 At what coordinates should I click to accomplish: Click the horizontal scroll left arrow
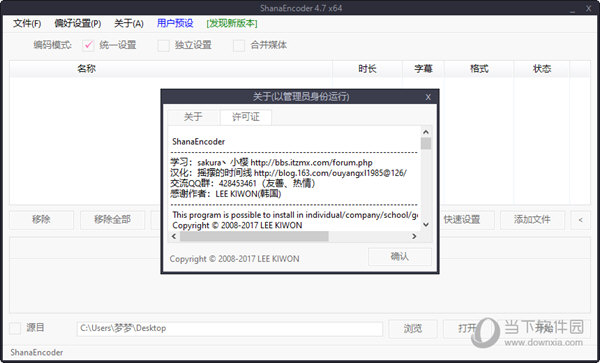(174, 236)
